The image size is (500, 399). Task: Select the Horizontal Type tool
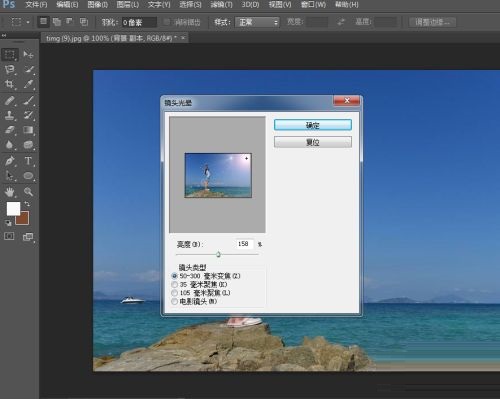pyautogui.click(x=28, y=161)
